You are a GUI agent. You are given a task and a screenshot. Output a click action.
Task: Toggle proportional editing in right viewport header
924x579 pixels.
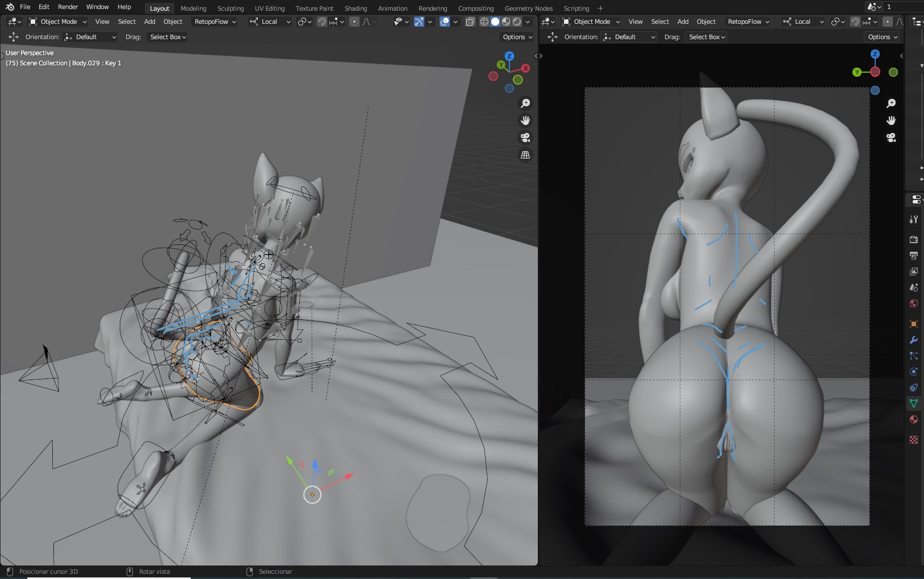(888, 22)
